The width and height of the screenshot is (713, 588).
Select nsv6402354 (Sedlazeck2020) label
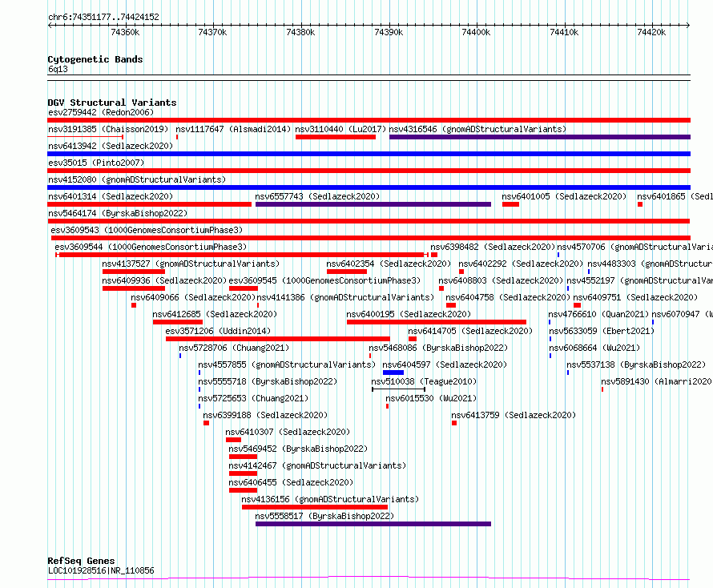(389, 264)
